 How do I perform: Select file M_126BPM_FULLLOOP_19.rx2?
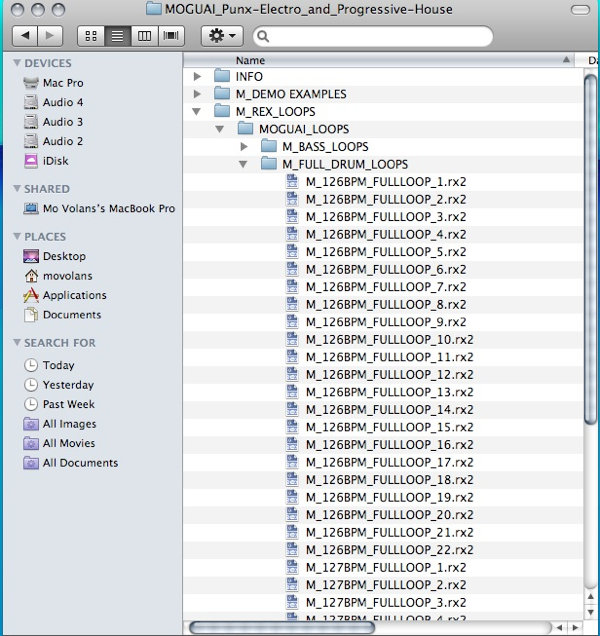pos(389,497)
